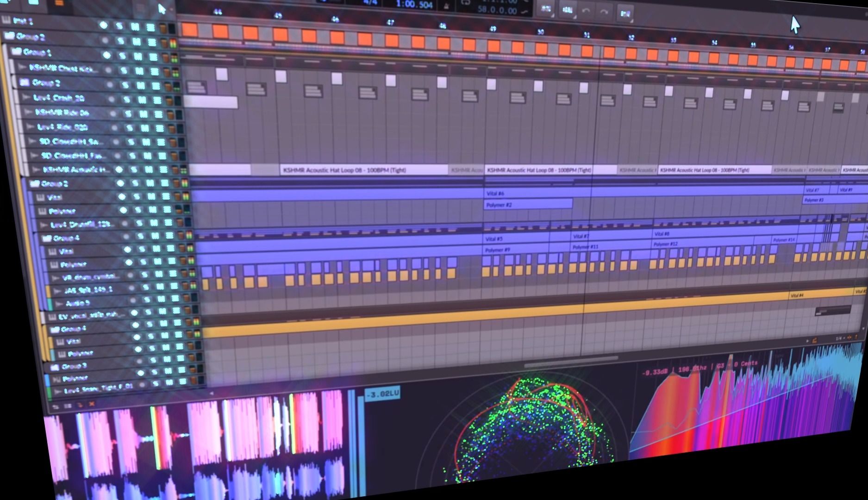Click the -3.02LU loudness readout
The image size is (868, 500).
(x=382, y=394)
